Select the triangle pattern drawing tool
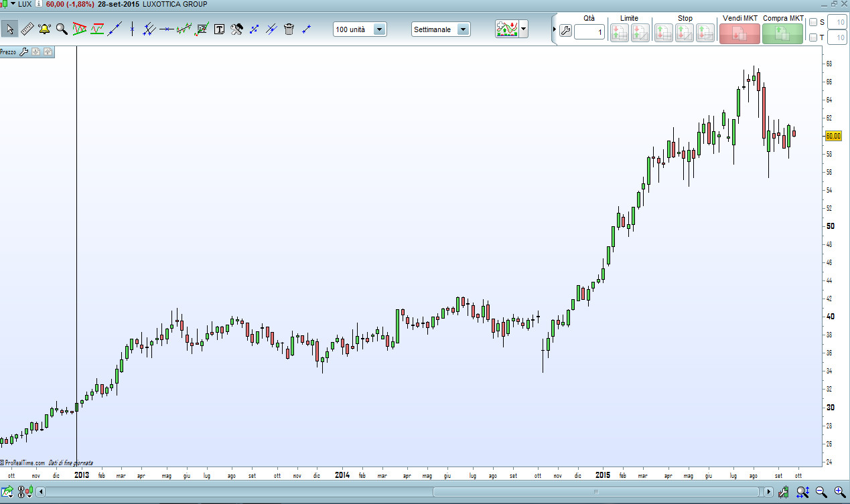The height and width of the screenshot is (504, 850). pos(80,29)
